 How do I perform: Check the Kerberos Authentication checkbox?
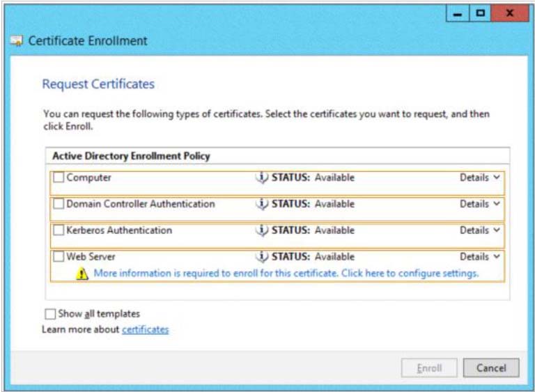[x=59, y=230]
